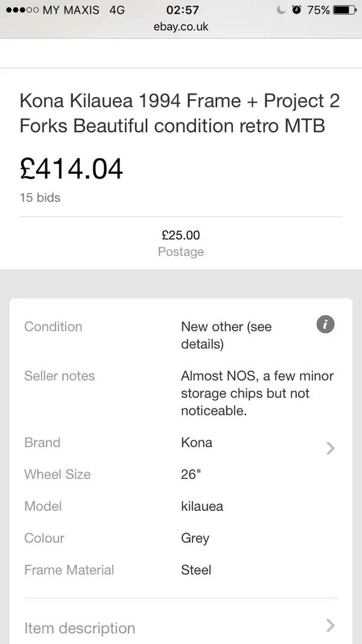Image resolution: width=362 pixels, height=644 pixels.
Task: Tap the £25.00 Postage info
Action: pos(181,243)
